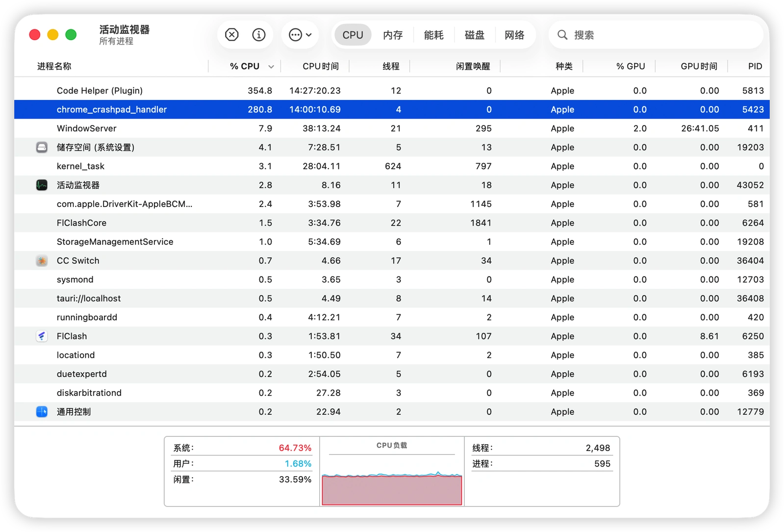Sort by 种类 column header
This screenshot has width=784, height=532.
click(564, 66)
